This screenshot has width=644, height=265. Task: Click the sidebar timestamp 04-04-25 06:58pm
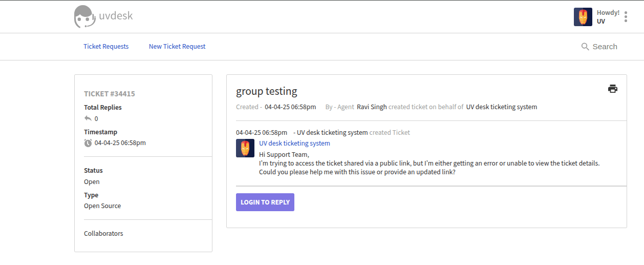point(120,143)
